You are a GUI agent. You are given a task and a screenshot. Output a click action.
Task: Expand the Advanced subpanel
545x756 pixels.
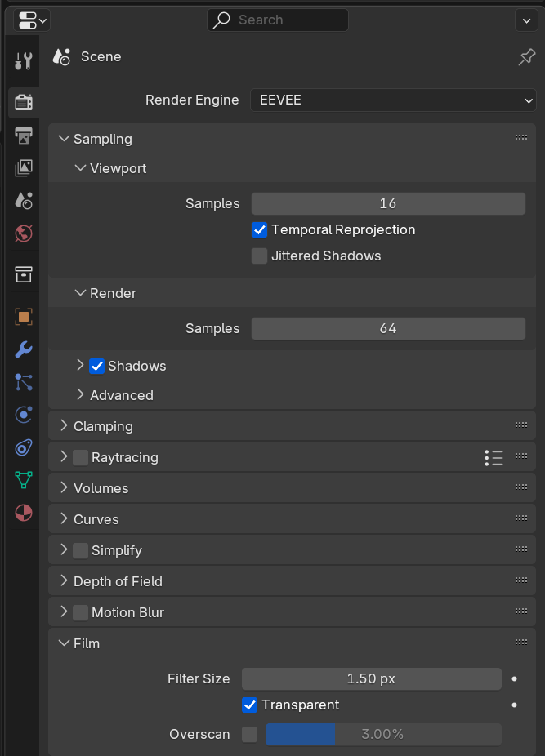80,395
